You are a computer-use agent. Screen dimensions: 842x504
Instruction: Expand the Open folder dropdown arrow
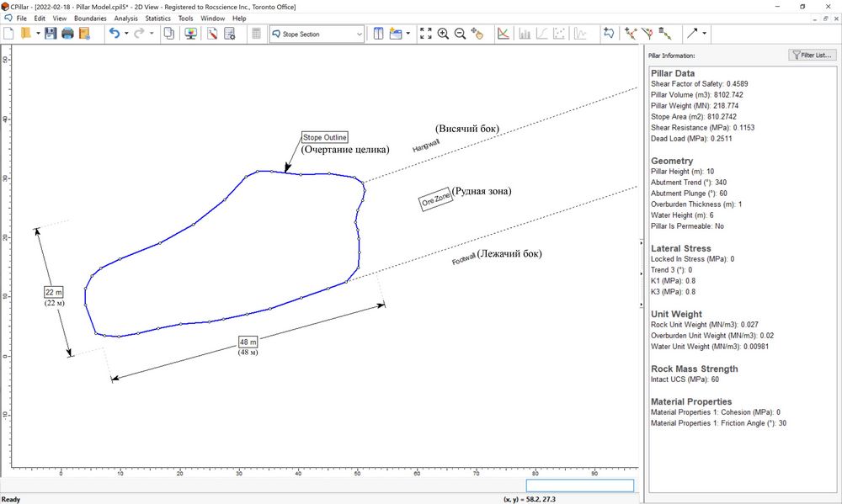(39, 34)
